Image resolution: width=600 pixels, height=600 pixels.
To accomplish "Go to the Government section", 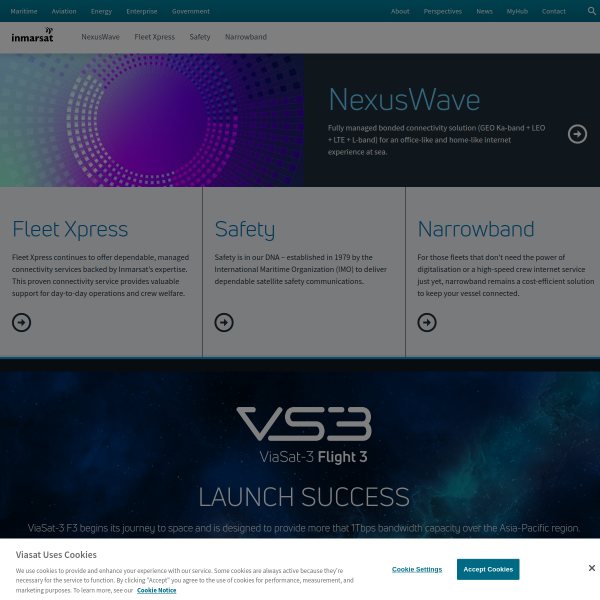I will [x=191, y=11].
